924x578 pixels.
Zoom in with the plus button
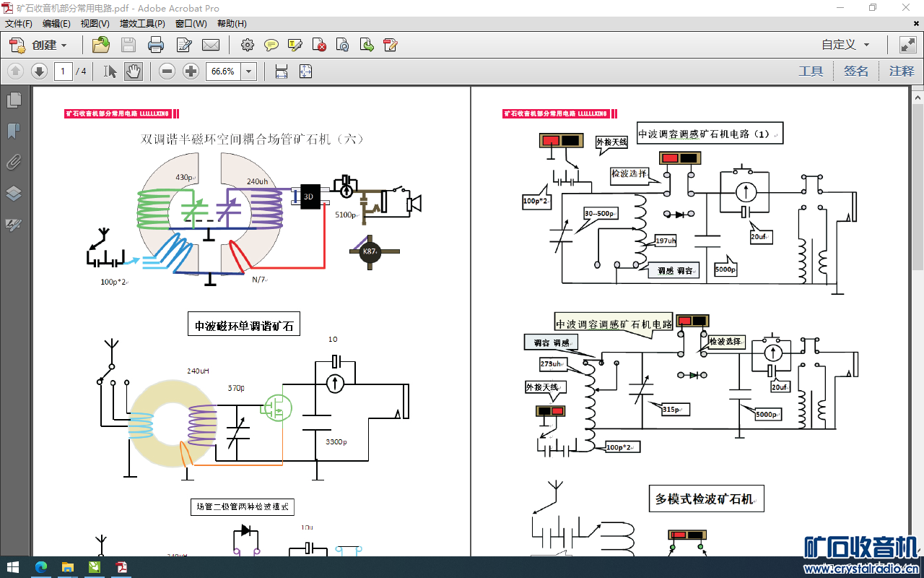[191, 72]
